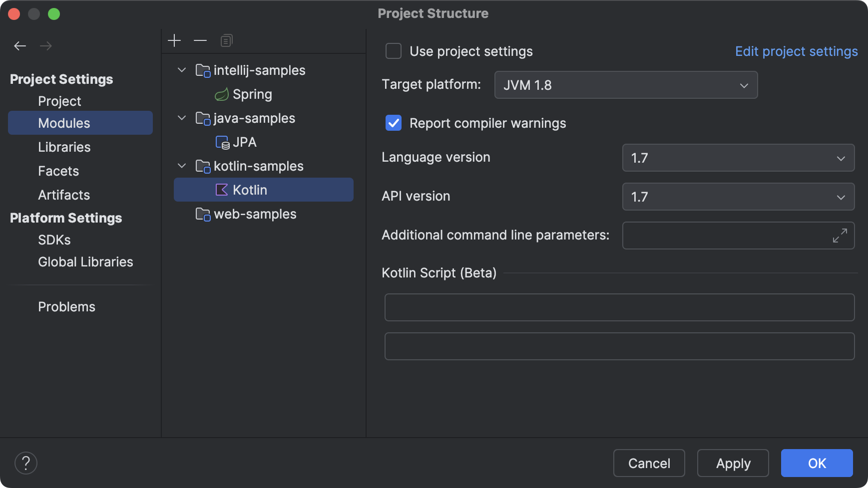Select the JPA facet icon
868x488 pixels.
click(222, 142)
